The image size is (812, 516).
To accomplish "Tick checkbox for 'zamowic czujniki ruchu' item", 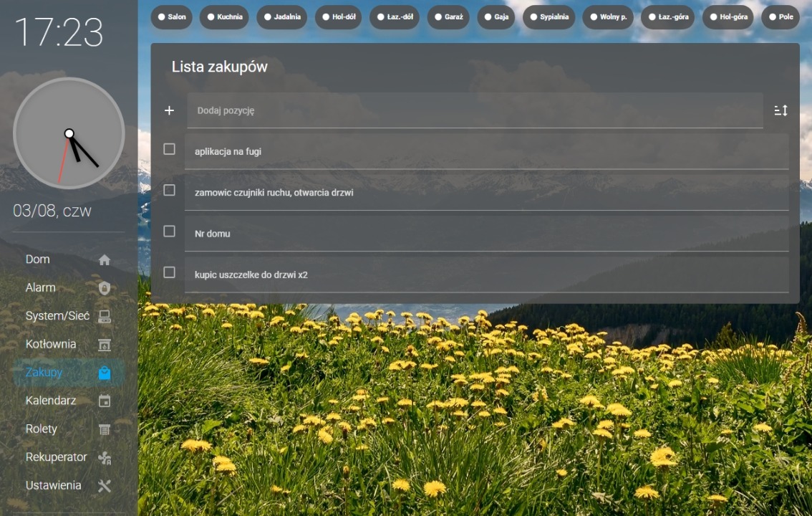I will pos(169,190).
